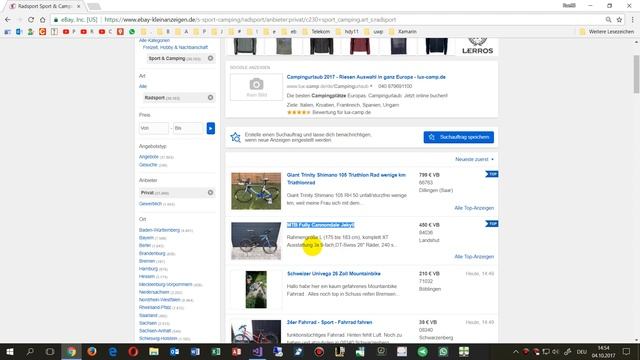Open Schweizer Univega 26 Zoll Mountainbike listing
Viewport: 640px width, 360px height.
333,273
